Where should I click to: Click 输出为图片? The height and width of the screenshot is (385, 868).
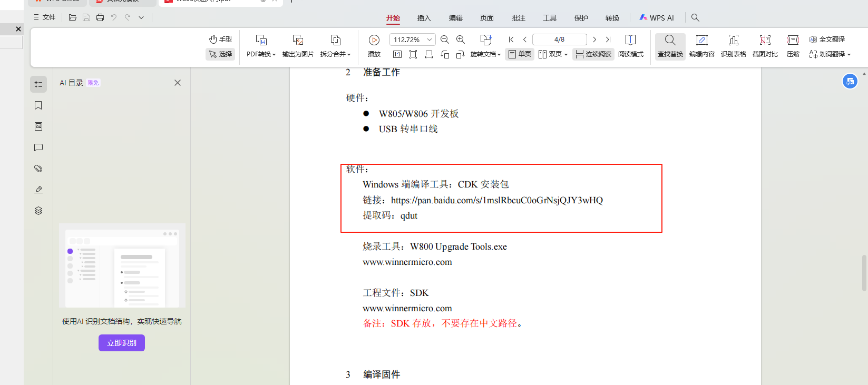point(298,46)
